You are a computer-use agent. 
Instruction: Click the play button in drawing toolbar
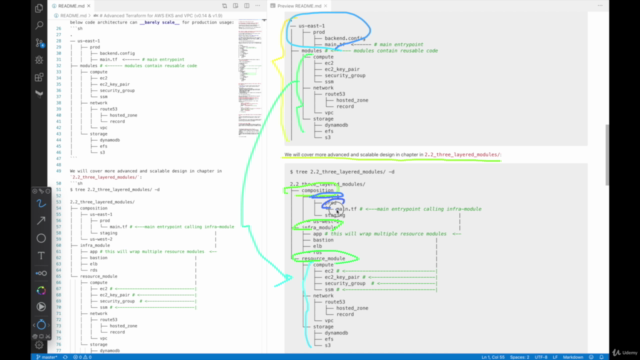click(41, 307)
